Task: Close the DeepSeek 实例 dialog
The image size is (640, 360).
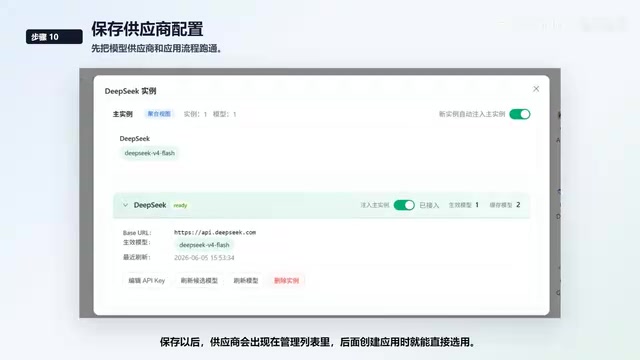Action: tap(536, 89)
